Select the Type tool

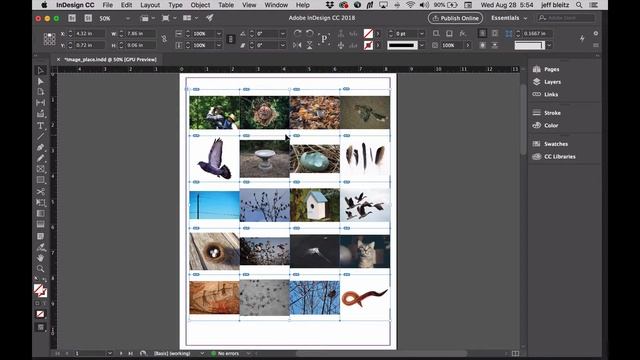40,125
